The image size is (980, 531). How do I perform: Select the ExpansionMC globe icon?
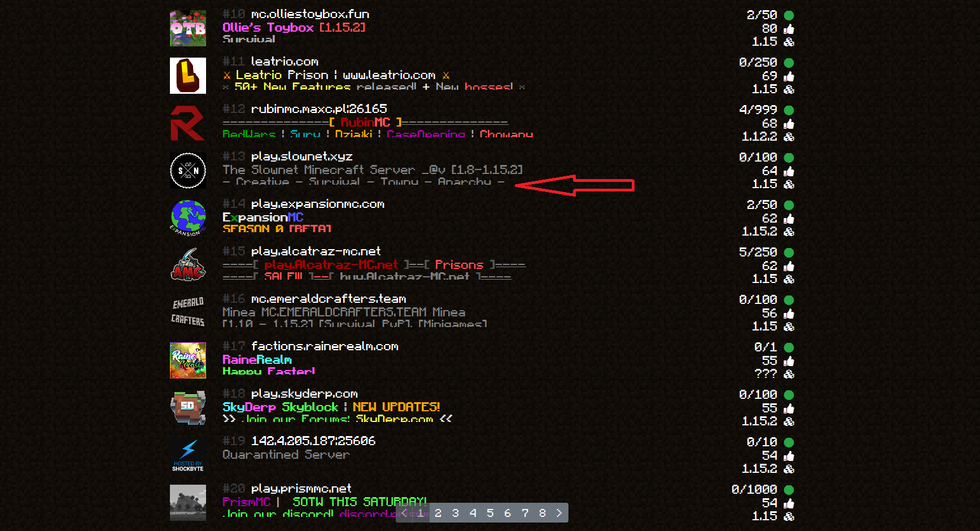[188, 218]
